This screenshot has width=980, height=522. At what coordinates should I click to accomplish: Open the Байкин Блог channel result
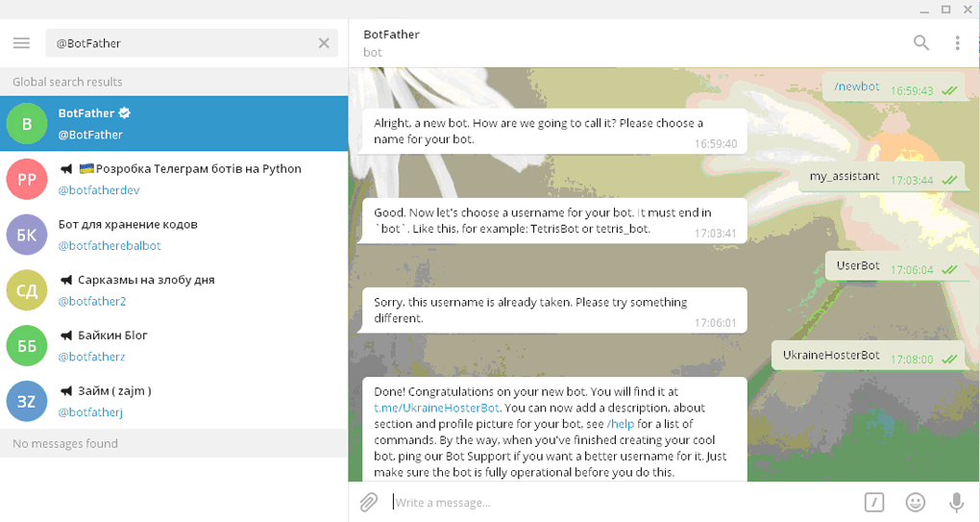tap(173, 345)
